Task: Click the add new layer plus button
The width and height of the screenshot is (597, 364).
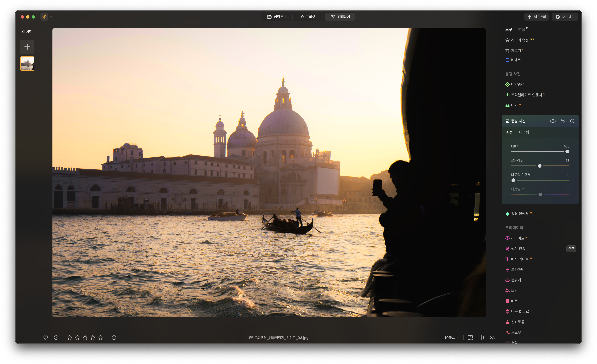Action: coord(27,47)
